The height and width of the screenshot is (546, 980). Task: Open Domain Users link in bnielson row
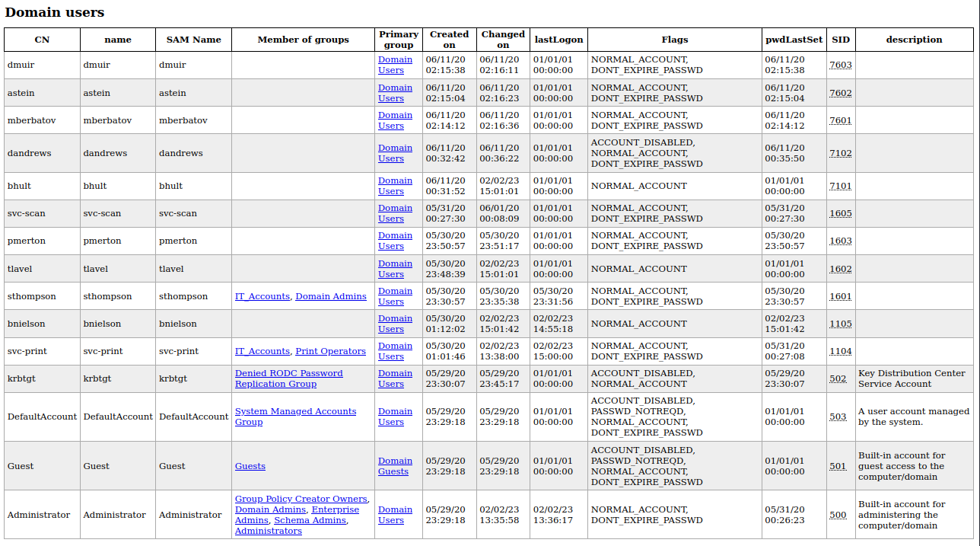(395, 324)
